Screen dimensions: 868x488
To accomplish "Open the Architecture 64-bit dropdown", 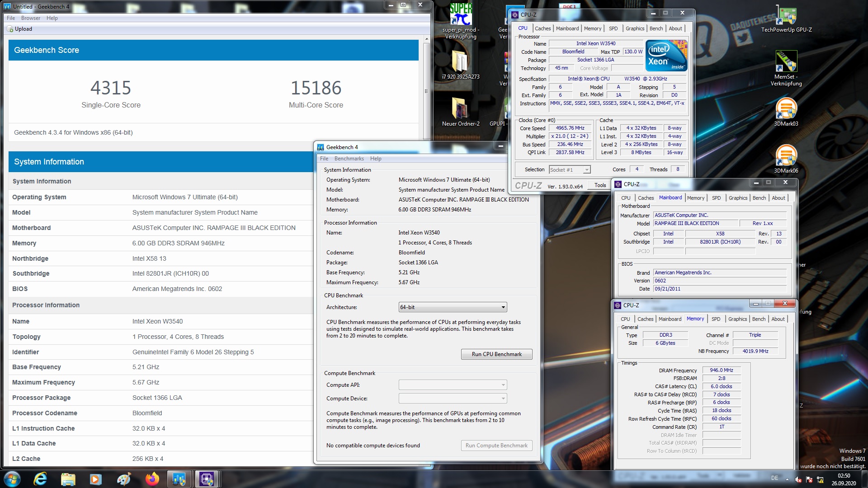I will pyautogui.click(x=453, y=307).
